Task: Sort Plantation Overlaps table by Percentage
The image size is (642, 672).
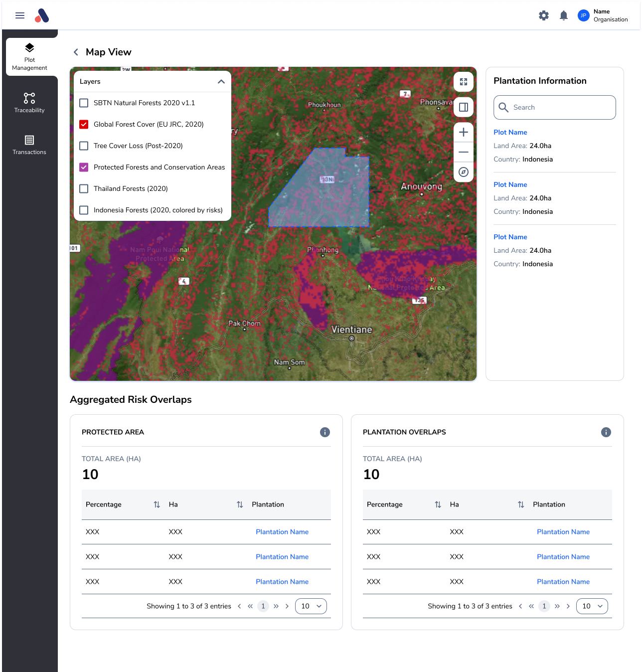Action: pos(438,504)
